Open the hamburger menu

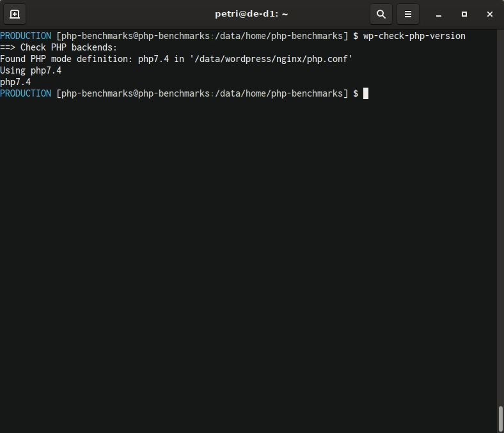click(x=408, y=14)
